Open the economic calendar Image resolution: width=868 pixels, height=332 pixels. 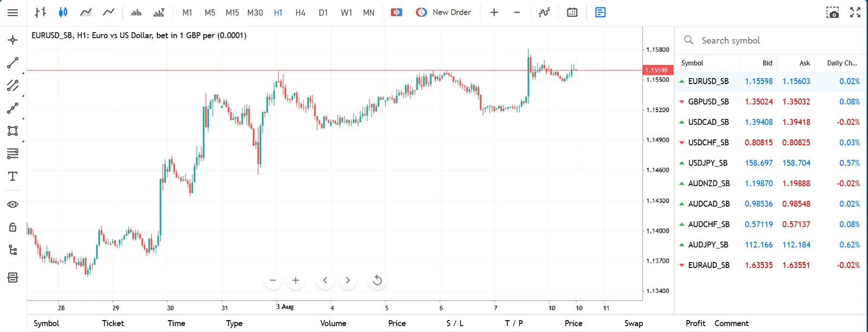tap(572, 12)
